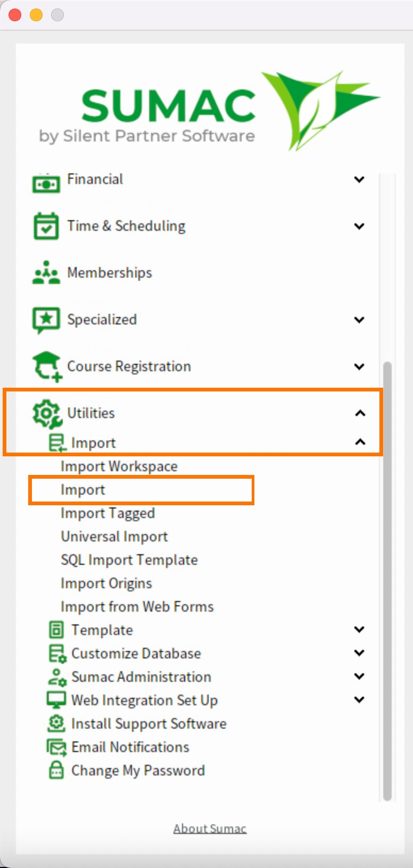
Task: Click the Sumac leaf logo
Action: tap(320, 110)
